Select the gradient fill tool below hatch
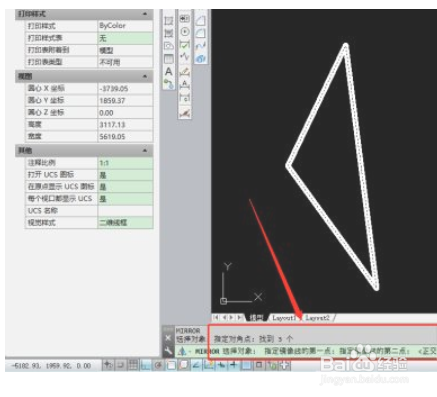This screenshot has height=397, width=437. (x=169, y=33)
